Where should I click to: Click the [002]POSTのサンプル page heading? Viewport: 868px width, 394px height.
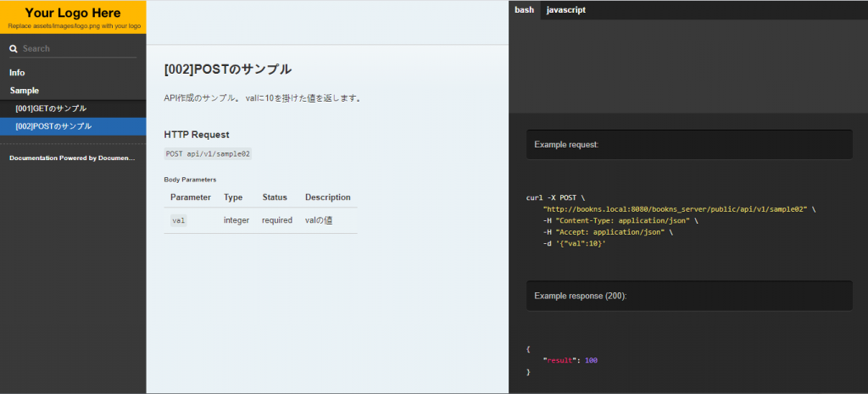pyautogui.click(x=227, y=69)
